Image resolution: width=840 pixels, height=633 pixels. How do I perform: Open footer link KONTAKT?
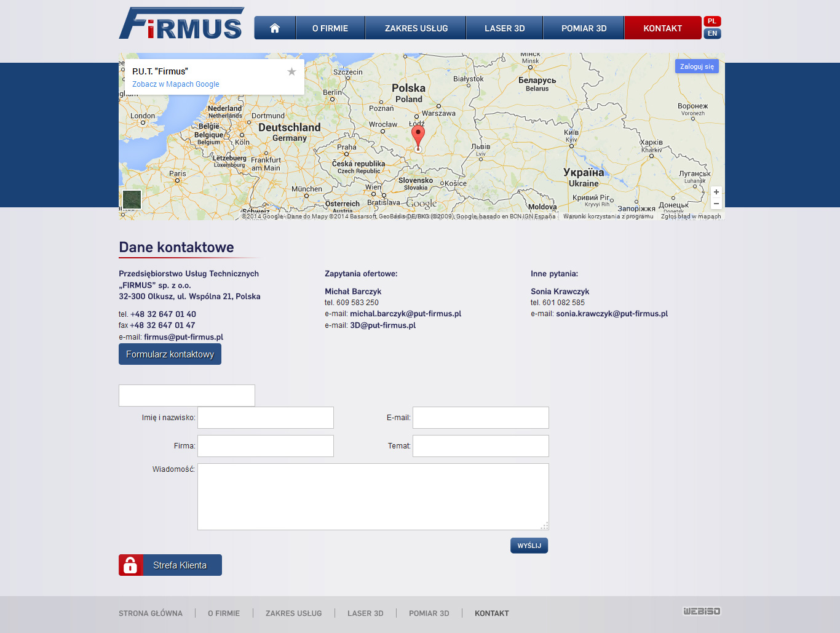click(x=492, y=613)
